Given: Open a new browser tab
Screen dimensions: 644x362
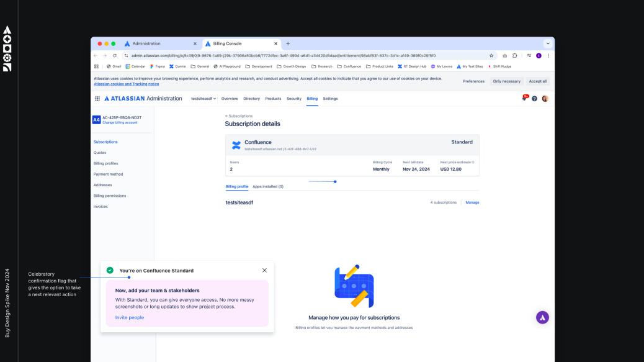Looking at the screenshot, I should [x=288, y=43].
